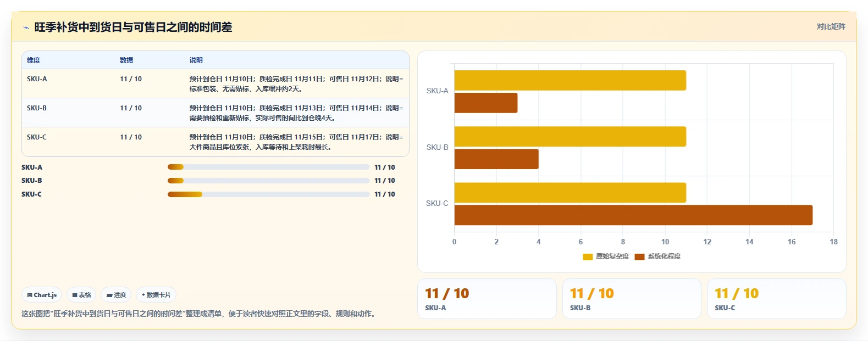Click the 对比矩阵 label in the header
868x341 pixels.
[831, 26]
